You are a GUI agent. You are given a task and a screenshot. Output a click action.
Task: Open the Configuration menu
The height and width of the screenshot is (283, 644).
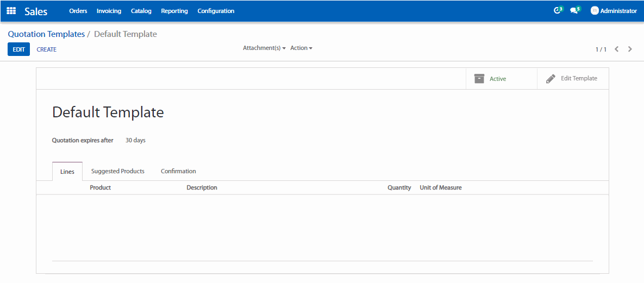click(x=216, y=11)
